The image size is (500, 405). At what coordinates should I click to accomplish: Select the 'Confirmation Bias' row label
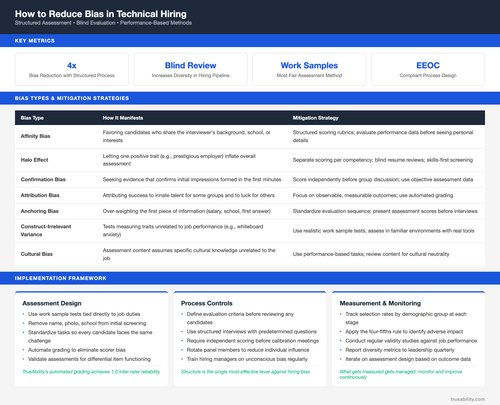[43, 179]
